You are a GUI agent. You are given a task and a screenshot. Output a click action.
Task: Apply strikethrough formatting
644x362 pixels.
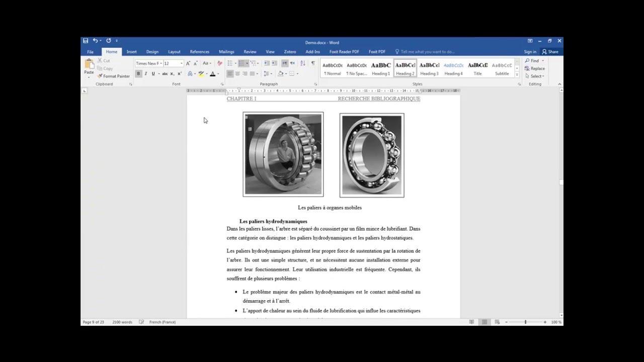(x=165, y=74)
